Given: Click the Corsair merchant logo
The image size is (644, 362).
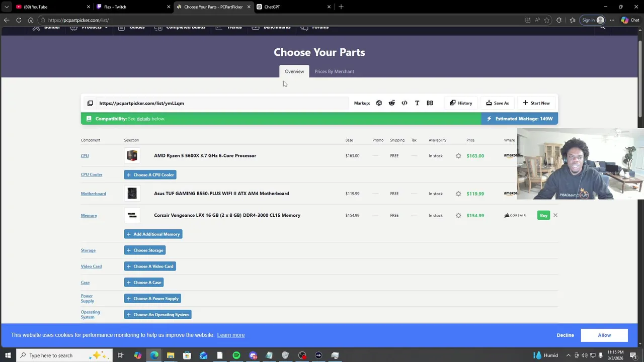Looking at the screenshot, I should pyautogui.click(x=515, y=215).
